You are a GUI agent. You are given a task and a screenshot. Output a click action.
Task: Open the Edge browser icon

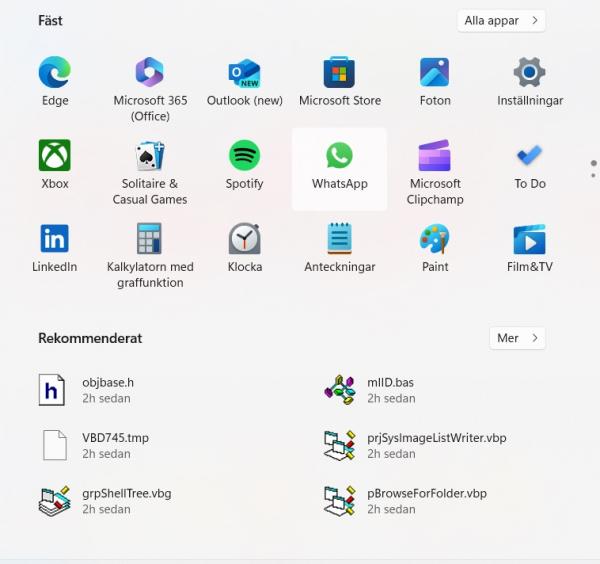point(55,72)
